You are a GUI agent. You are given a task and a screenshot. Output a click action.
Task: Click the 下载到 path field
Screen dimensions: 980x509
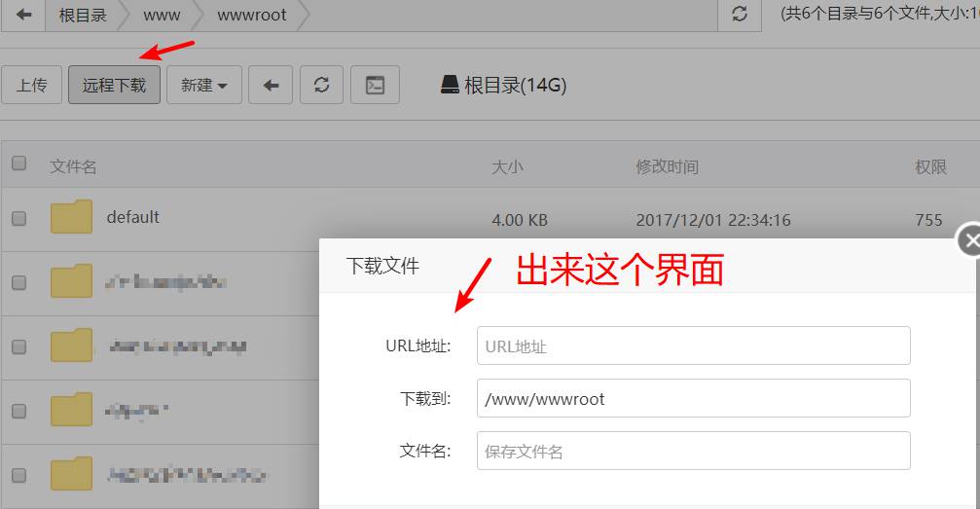point(693,398)
